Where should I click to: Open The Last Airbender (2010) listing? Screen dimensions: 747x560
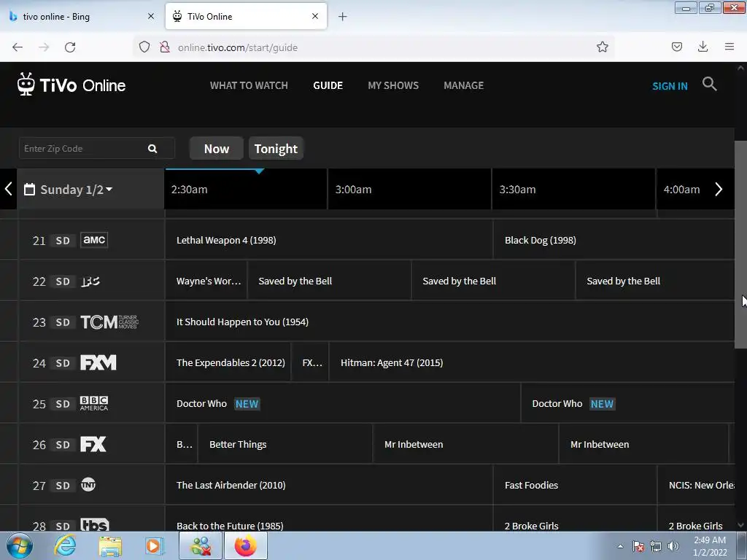(x=329, y=485)
